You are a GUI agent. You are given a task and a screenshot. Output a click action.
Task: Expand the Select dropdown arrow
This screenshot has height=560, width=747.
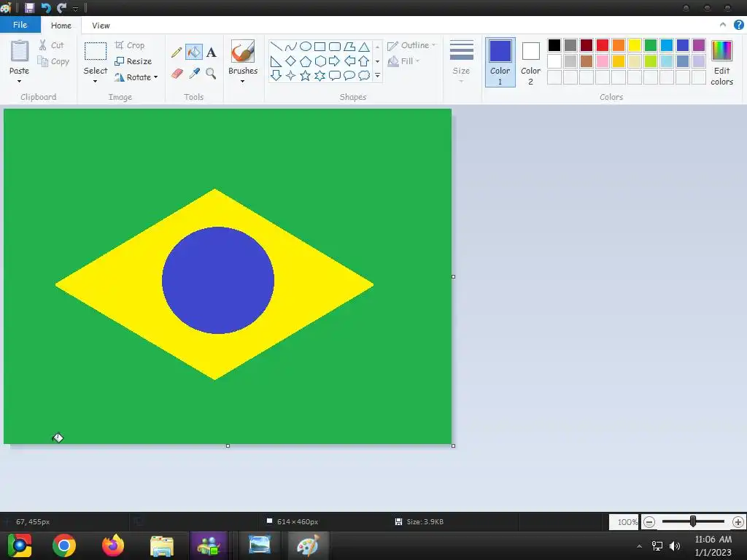pyautogui.click(x=96, y=82)
